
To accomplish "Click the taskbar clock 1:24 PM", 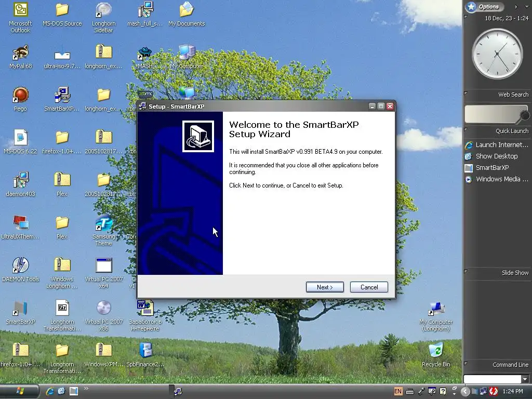I will click(x=513, y=392).
